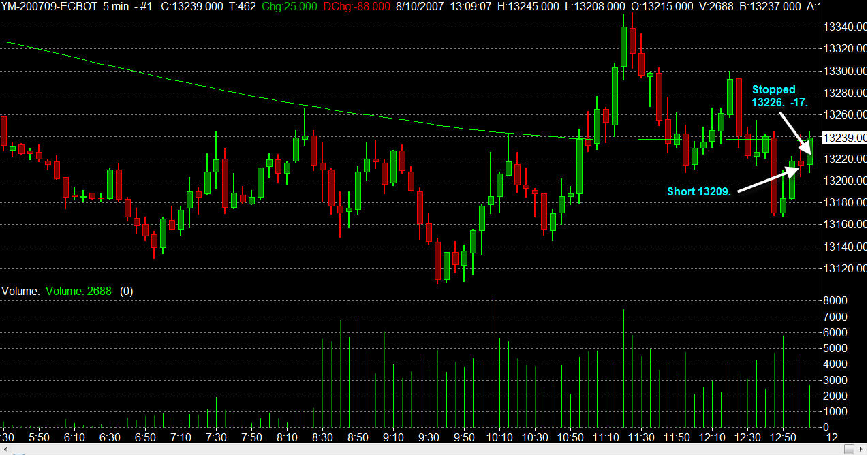Click the 11:30 time axis label
868x455 pixels.
641,437
